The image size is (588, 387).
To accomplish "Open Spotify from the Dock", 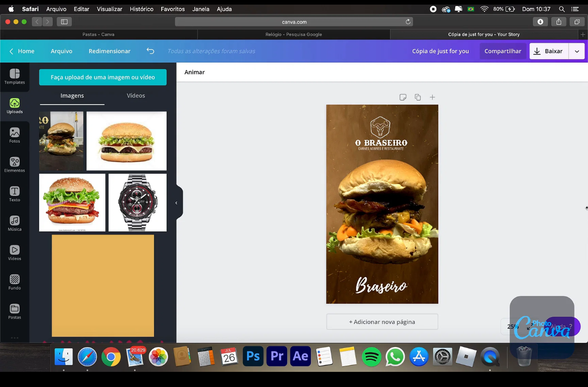I will pos(372,357).
